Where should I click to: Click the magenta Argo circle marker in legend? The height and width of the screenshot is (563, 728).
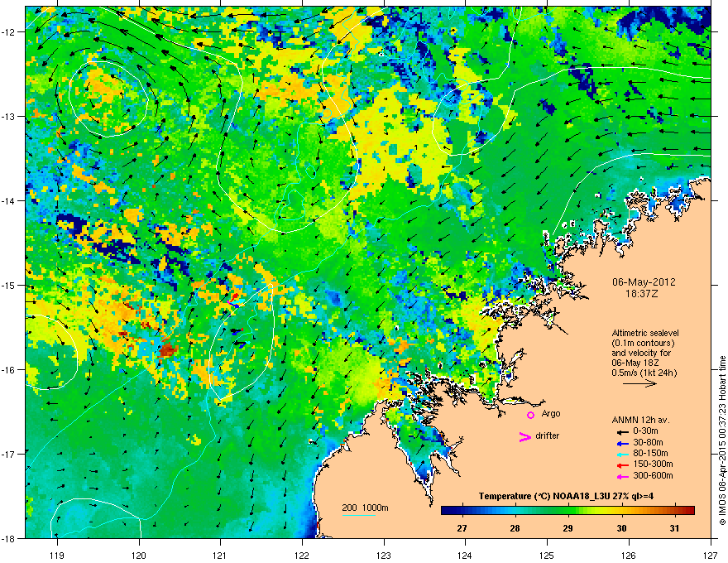[x=530, y=415]
